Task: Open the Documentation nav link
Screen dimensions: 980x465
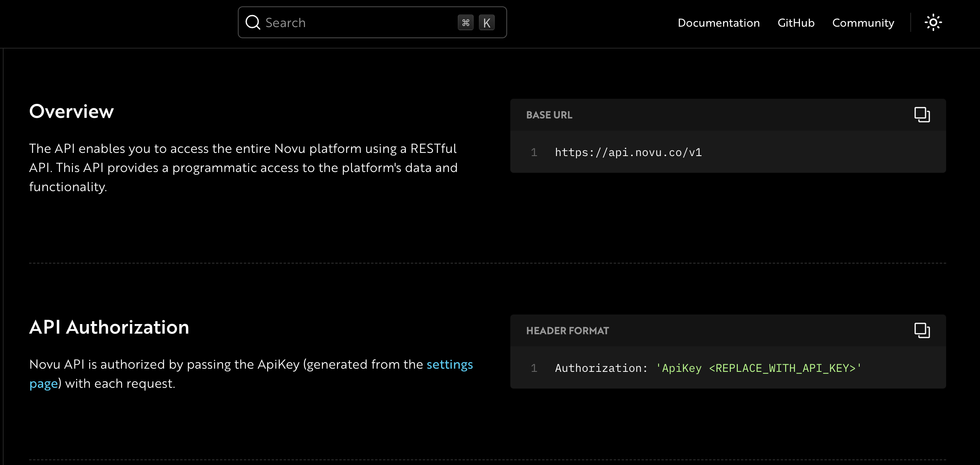Action: pyautogui.click(x=719, y=23)
